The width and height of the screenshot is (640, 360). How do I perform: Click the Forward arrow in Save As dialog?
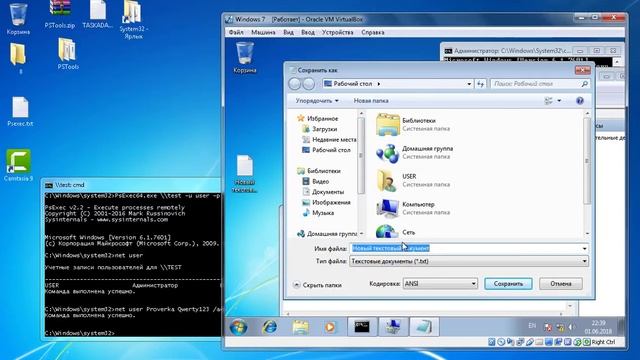pos(309,84)
